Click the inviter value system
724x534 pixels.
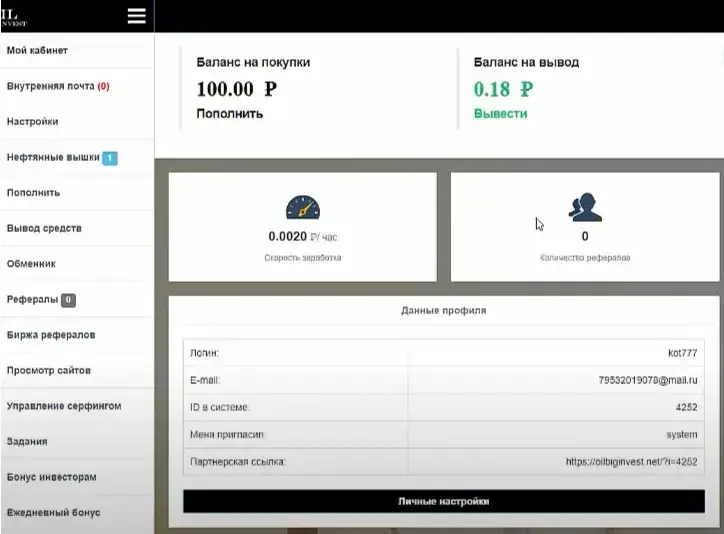(x=682, y=434)
